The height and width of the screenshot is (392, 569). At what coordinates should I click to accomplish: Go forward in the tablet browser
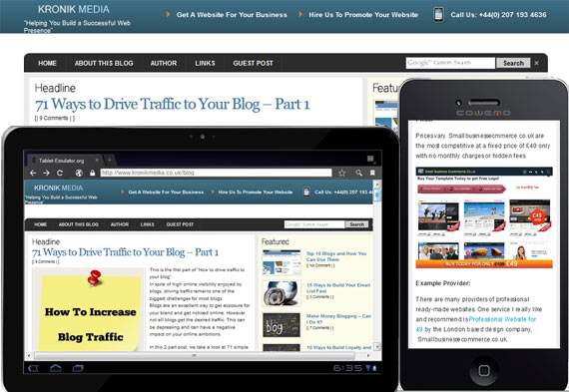[46, 173]
